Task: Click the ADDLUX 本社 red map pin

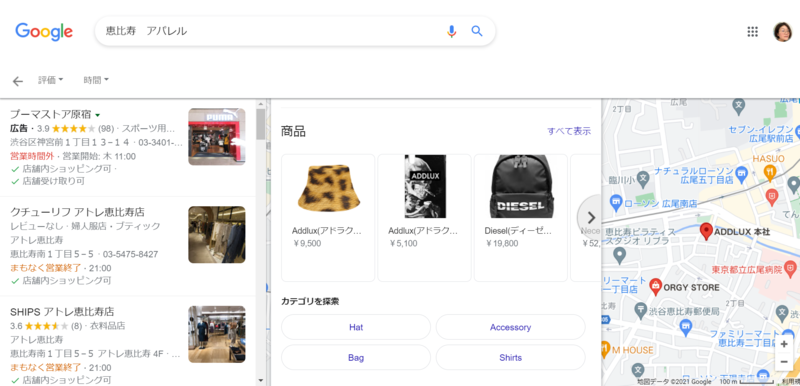Action: point(706,231)
